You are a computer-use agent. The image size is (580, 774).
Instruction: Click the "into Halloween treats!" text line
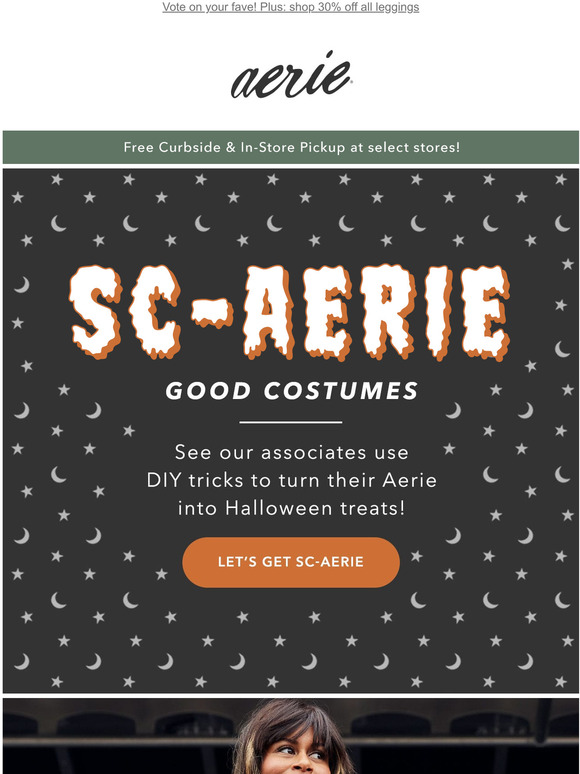291,508
